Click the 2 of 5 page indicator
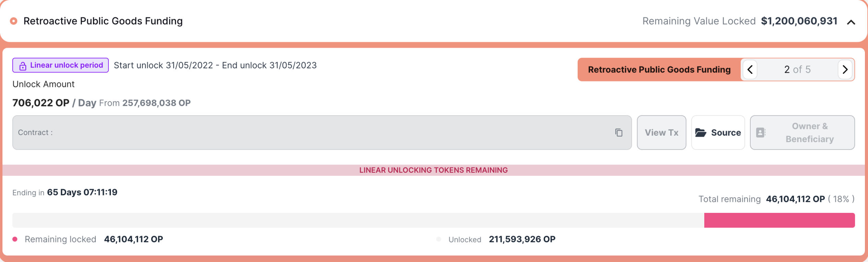This screenshot has height=262, width=868. (797, 70)
